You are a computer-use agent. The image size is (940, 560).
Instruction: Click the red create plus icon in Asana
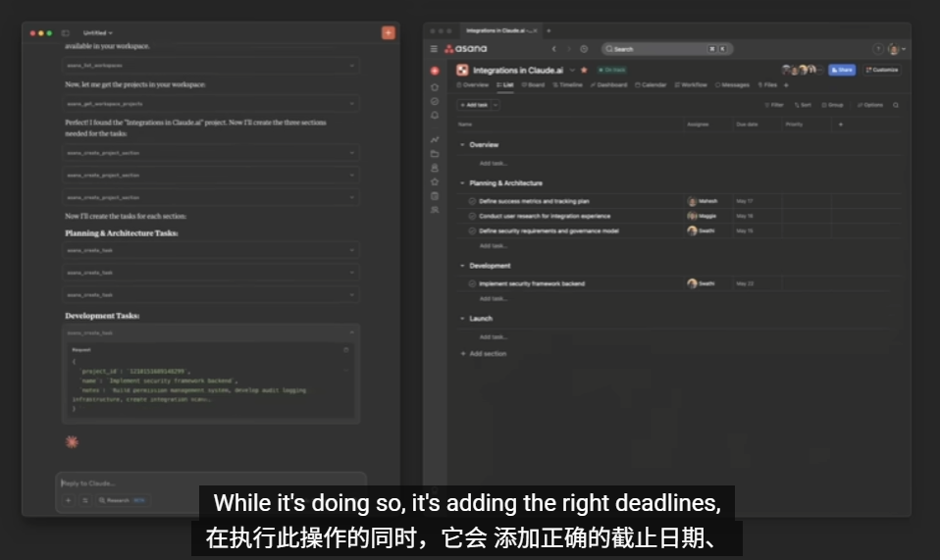pos(435,71)
